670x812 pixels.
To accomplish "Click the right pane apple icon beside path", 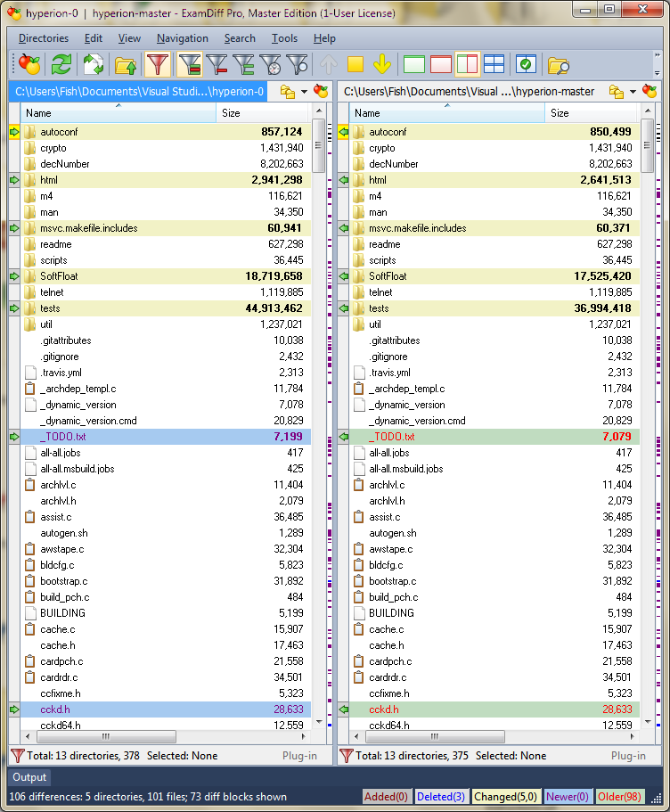I will tap(650, 92).
